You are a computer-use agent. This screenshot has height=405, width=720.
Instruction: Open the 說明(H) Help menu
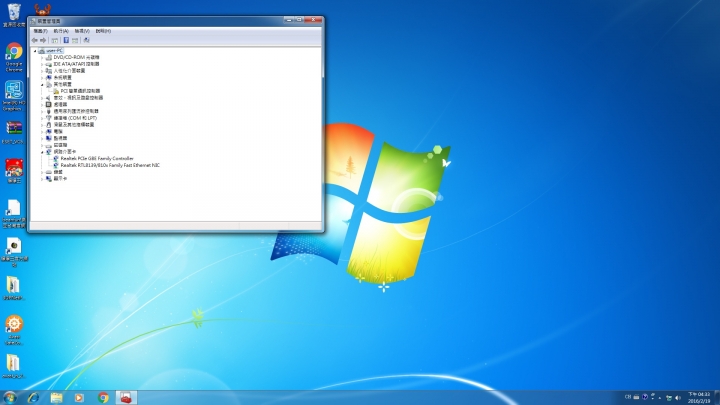pyautogui.click(x=103, y=31)
